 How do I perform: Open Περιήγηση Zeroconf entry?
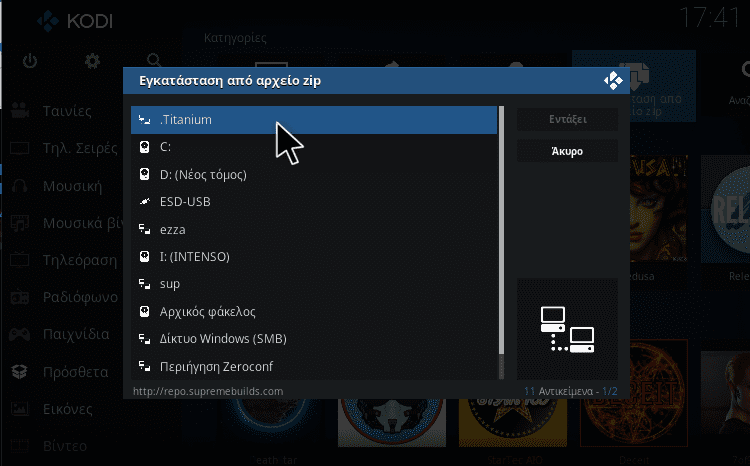tap(314, 366)
